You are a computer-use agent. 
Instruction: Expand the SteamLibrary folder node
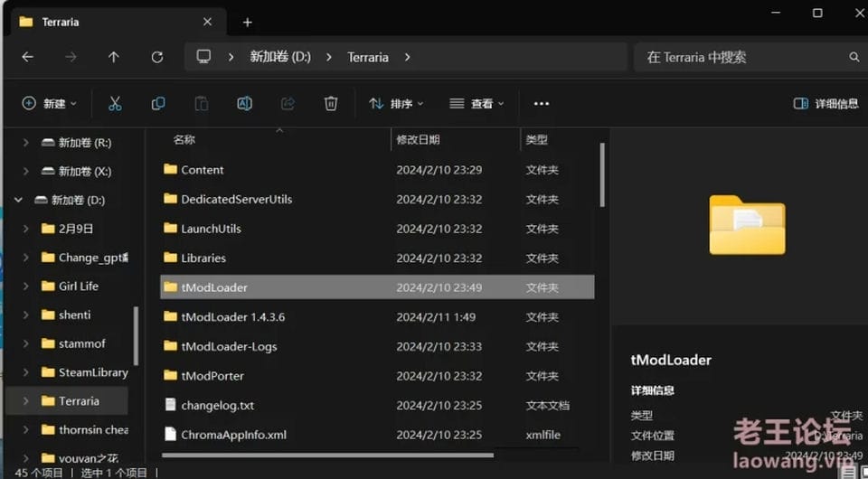(25, 372)
